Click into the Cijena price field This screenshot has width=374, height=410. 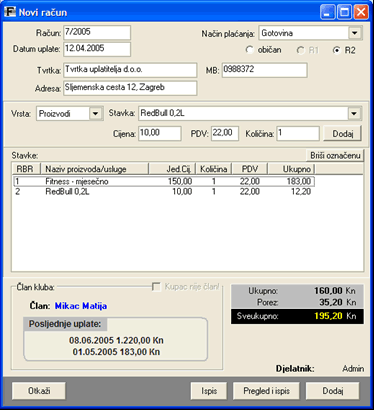160,133
